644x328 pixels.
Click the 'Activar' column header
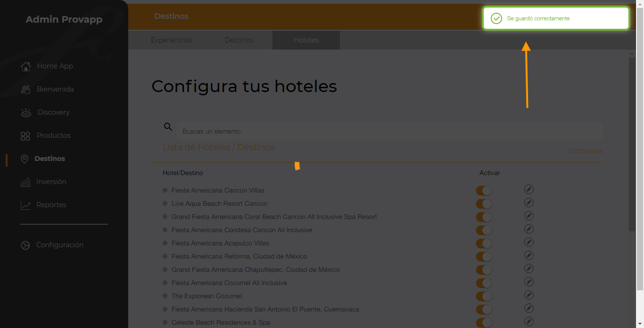coord(490,173)
